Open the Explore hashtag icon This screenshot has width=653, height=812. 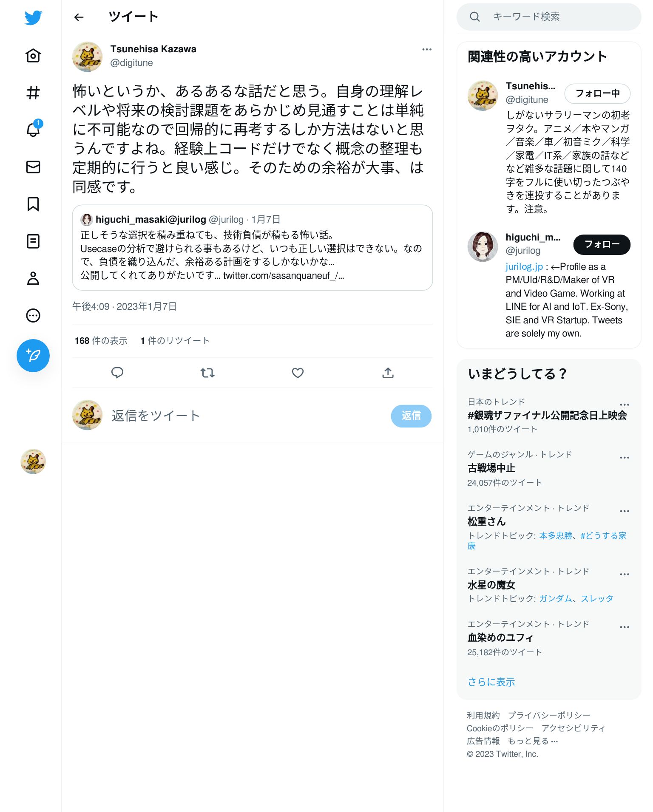pos(33,93)
